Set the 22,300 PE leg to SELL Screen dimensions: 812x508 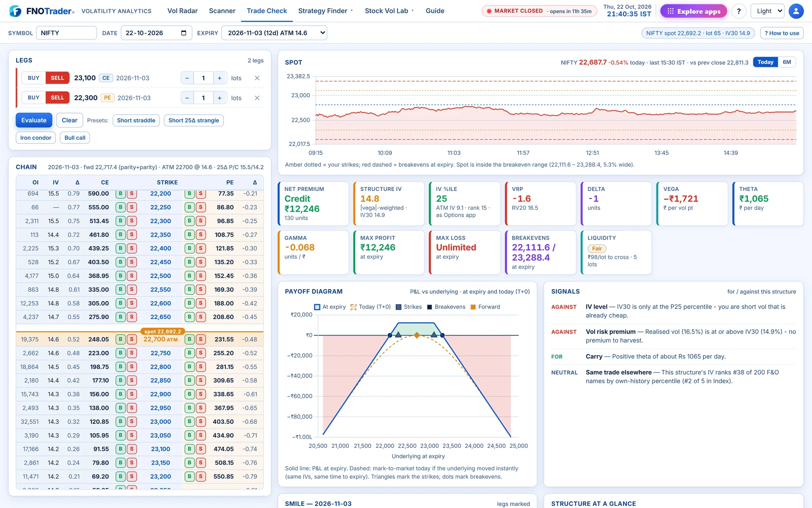click(x=58, y=98)
